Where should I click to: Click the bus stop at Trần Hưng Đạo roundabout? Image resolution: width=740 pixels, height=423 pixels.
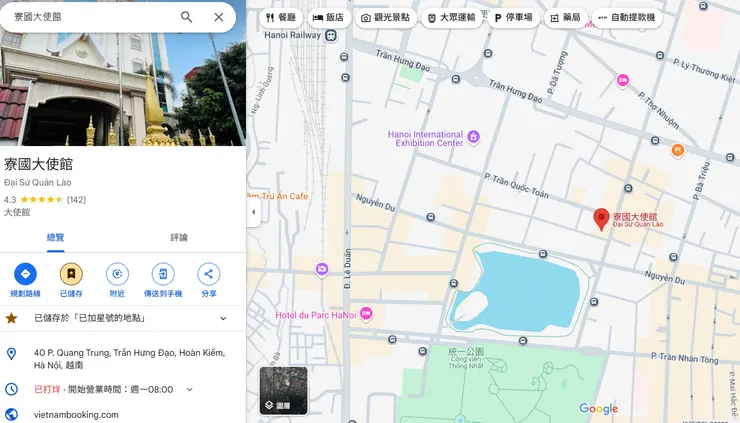pos(455,79)
